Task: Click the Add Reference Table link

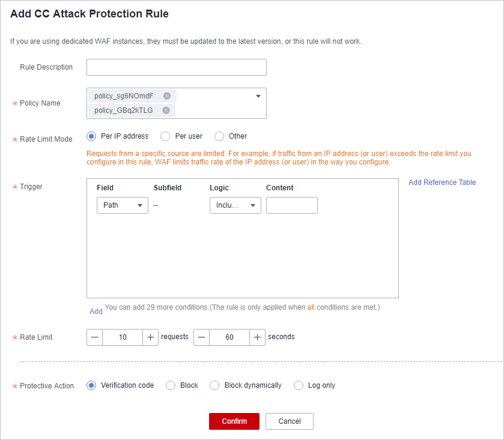Action: (442, 182)
